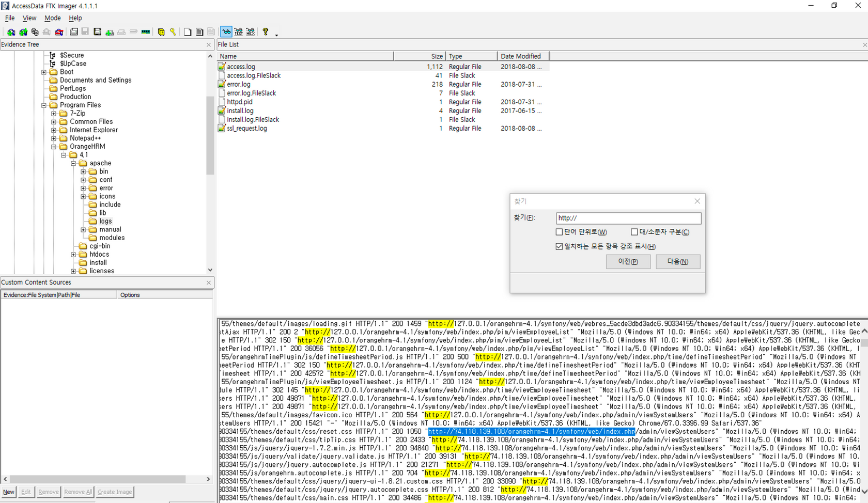The image size is (868, 503).
Task: Select the Documents and Settings folder
Action: [x=96, y=80]
